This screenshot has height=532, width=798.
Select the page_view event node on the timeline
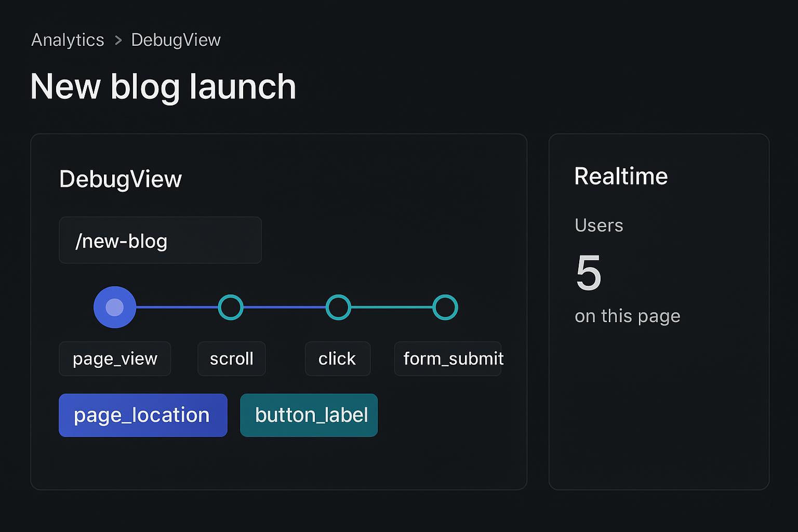115,307
